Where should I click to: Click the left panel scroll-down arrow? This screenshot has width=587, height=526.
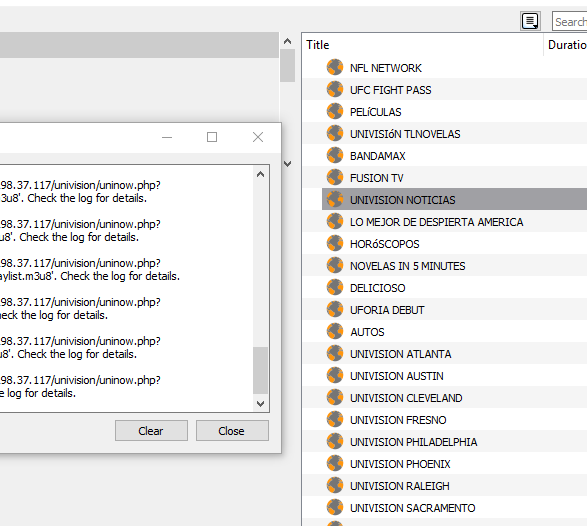click(287, 164)
